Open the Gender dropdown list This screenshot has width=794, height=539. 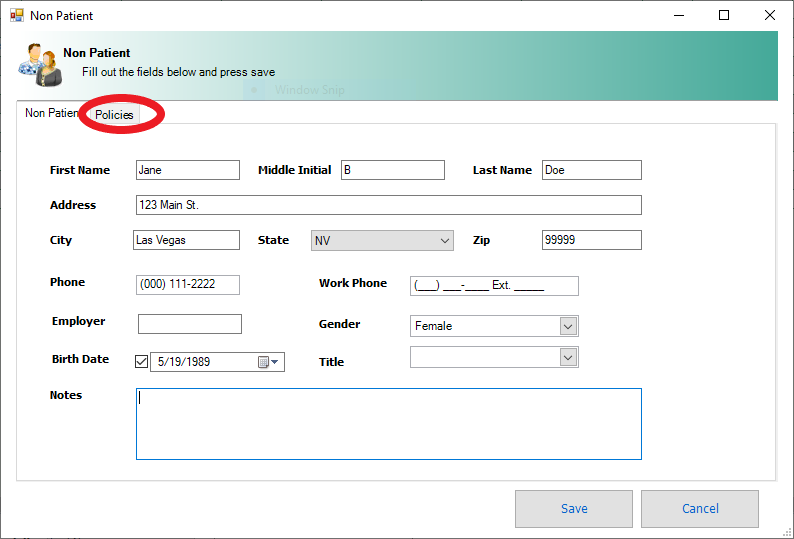coord(568,326)
